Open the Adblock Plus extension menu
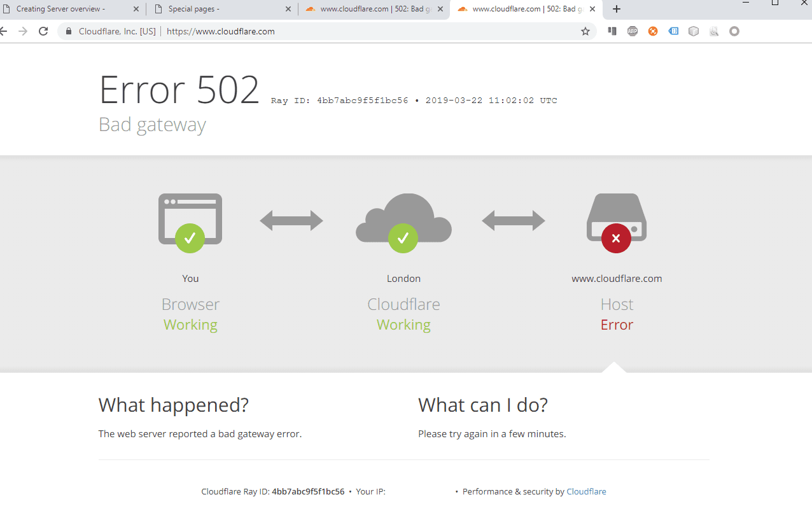Viewport: 812px width, 525px height. 633,31
